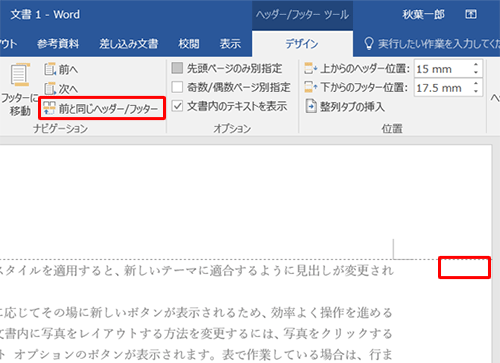The height and width of the screenshot is (363, 500).
Task: Click the フッターに移動 (Go to Footer) icon
Action: coord(20,75)
